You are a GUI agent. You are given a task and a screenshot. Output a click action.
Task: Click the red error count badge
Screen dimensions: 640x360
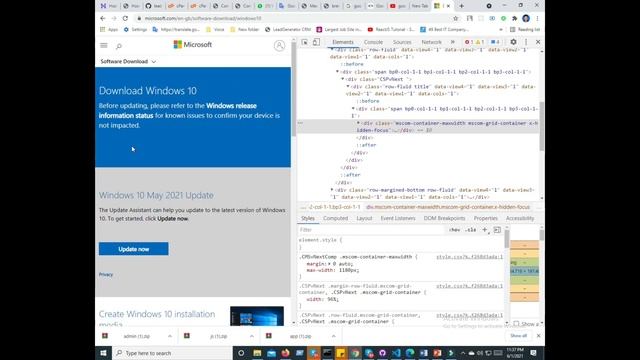pos(469,42)
